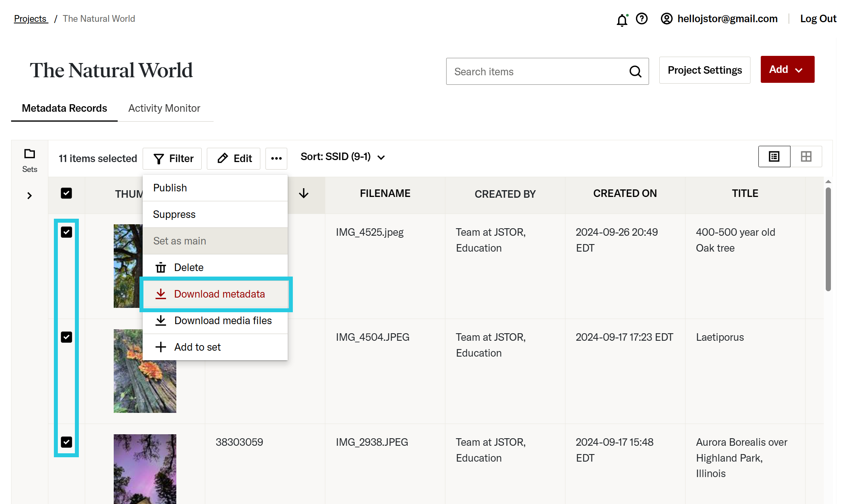
Task: Open the Sets folder panel
Action: coord(30,160)
